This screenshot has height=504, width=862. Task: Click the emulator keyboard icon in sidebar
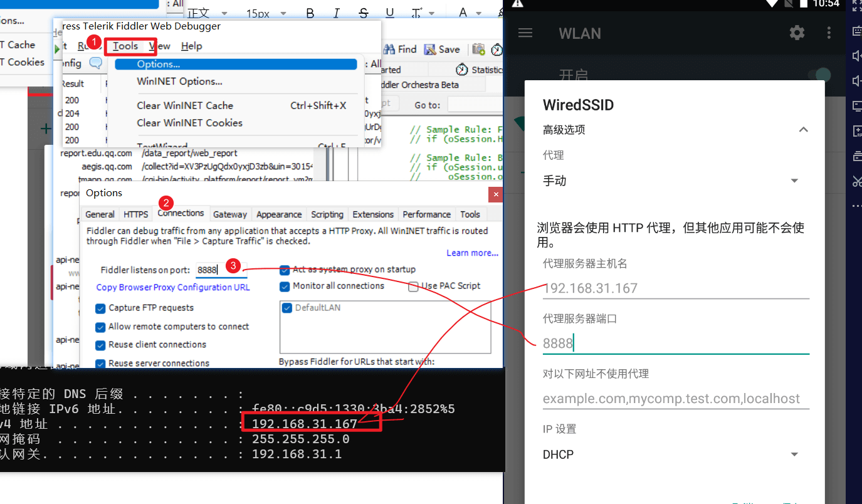(x=856, y=30)
